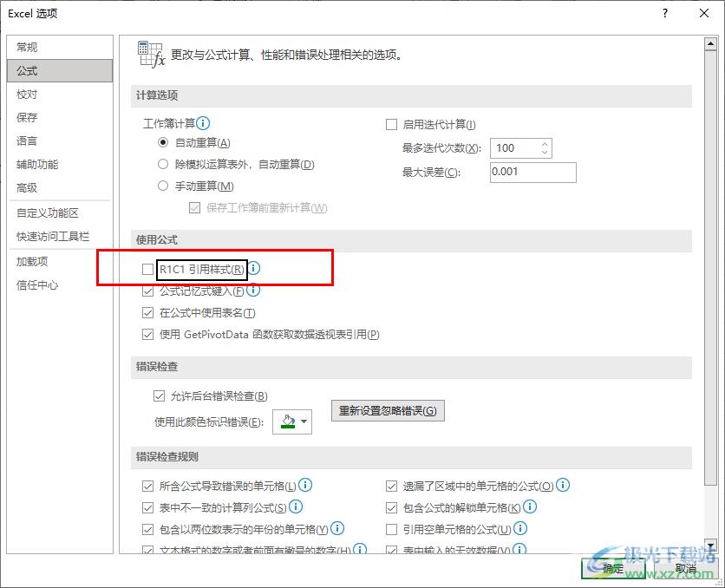The width and height of the screenshot is (725, 588).
Task: Click info icon for 表中不一致的计算列公式
Action: click(296, 506)
